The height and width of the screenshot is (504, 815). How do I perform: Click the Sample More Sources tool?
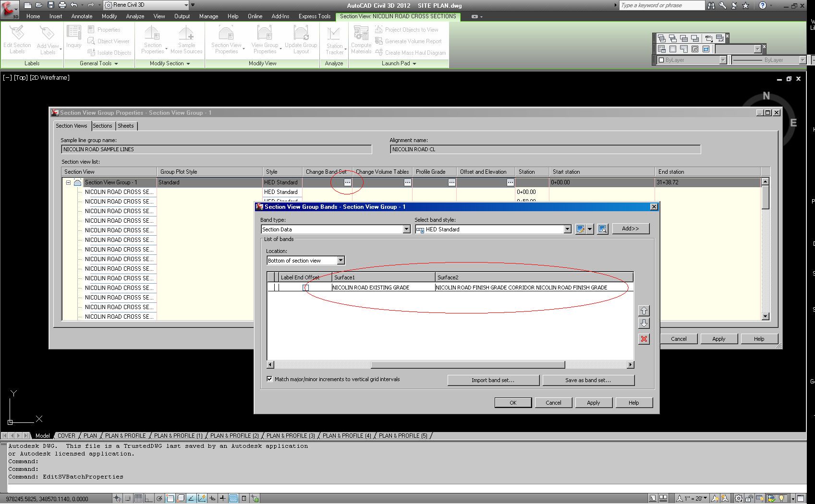click(x=186, y=39)
